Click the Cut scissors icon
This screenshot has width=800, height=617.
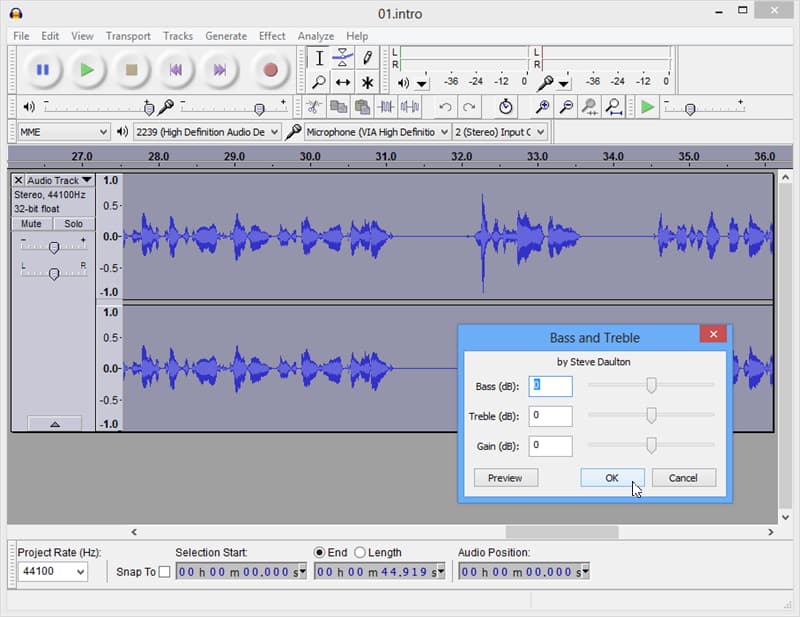[313, 107]
